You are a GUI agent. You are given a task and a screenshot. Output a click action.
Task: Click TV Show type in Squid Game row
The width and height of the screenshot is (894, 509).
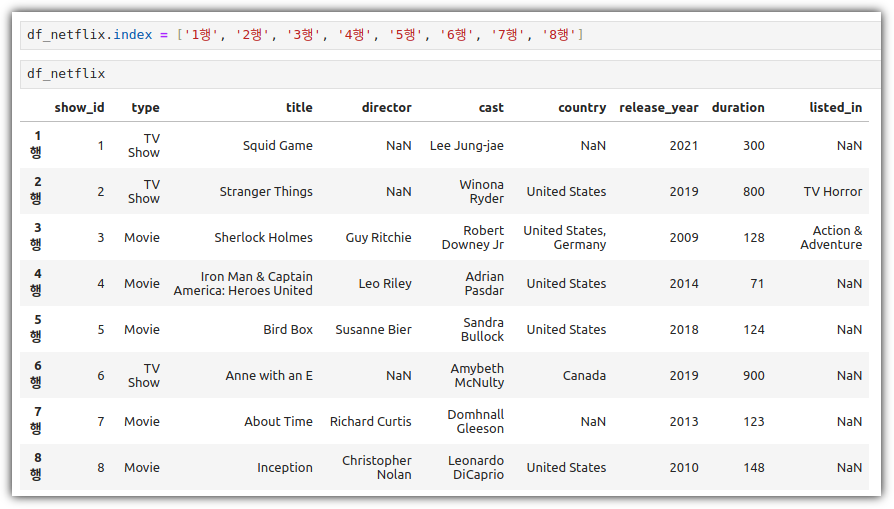pos(144,146)
